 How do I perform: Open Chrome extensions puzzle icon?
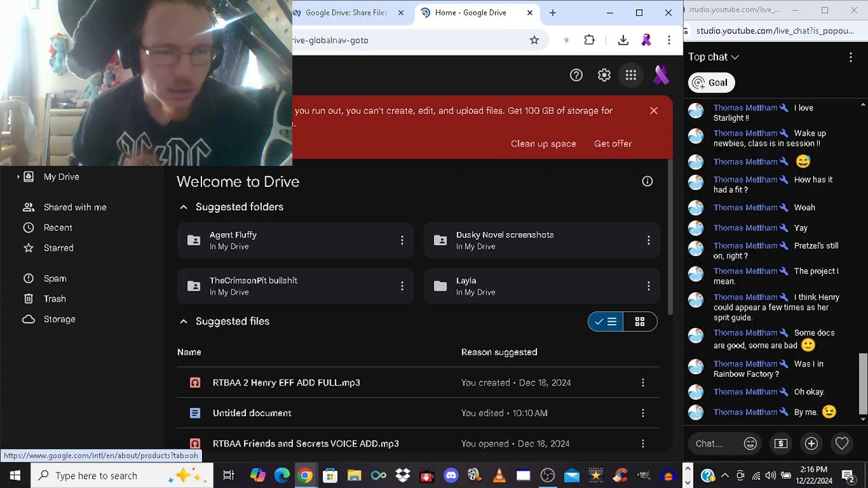tap(589, 40)
